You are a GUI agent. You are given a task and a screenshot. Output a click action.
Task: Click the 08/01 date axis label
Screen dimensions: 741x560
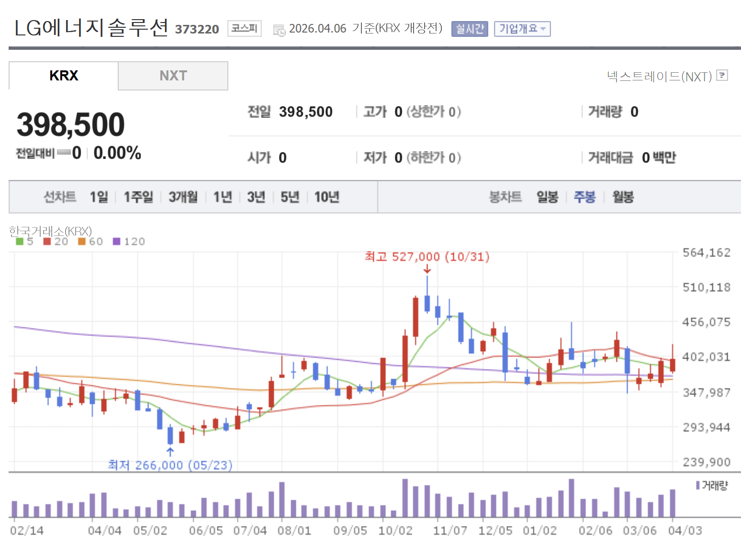click(294, 530)
